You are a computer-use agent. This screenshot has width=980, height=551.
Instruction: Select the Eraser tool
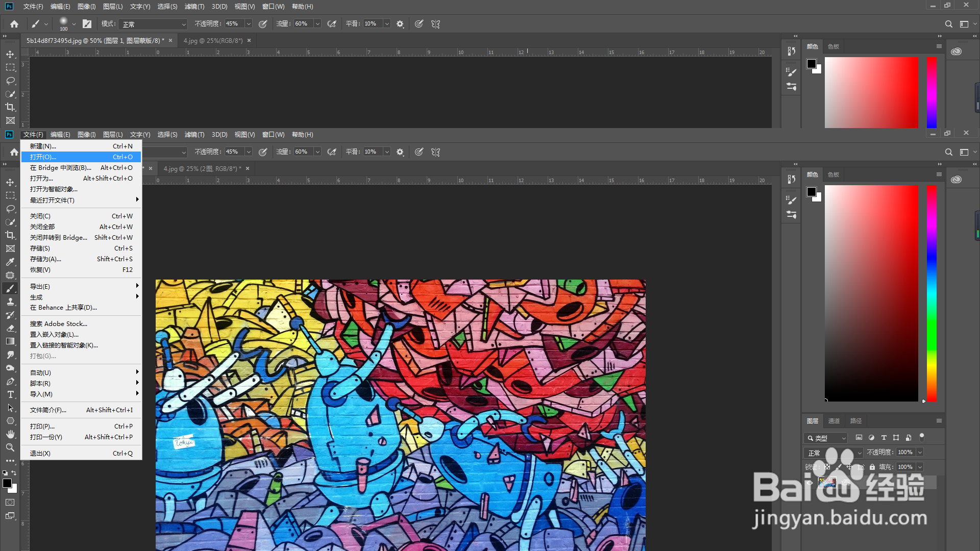(10, 328)
